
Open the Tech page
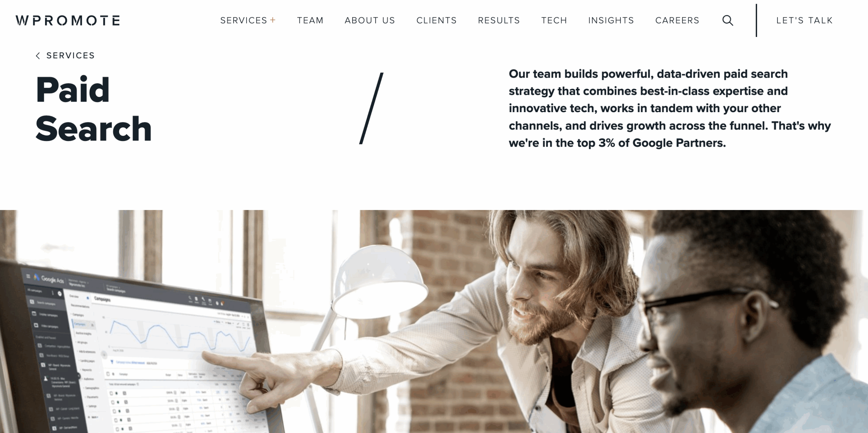(554, 20)
